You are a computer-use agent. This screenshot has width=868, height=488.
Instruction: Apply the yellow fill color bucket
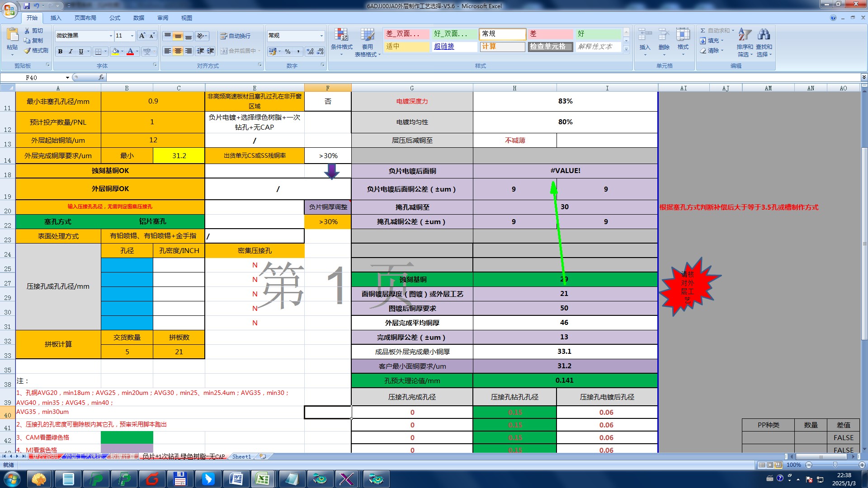115,52
